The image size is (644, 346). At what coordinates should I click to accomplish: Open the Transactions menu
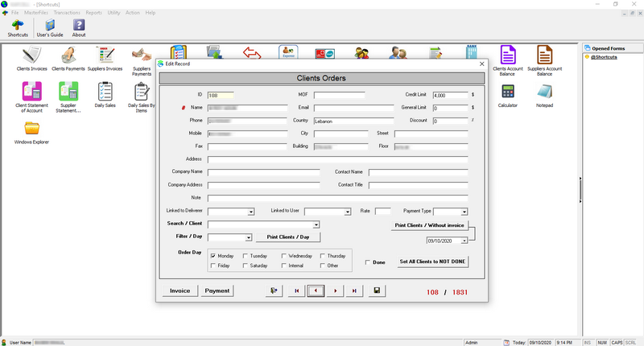[67, 13]
